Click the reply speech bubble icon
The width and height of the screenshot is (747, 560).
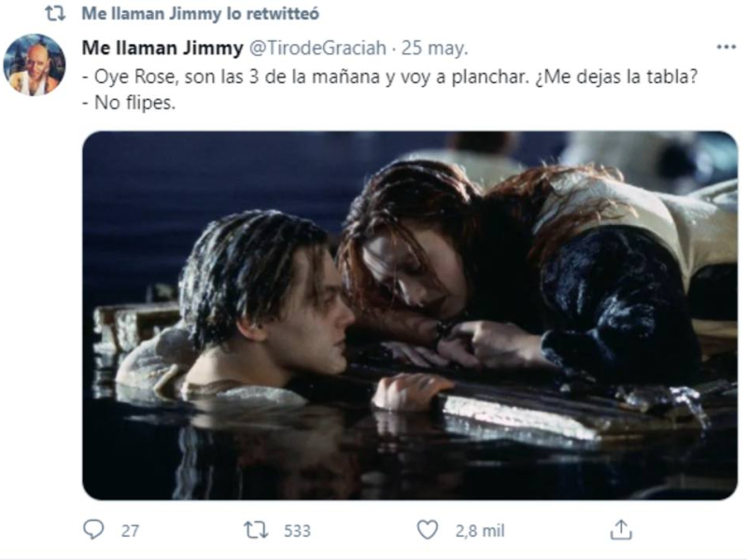click(x=93, y=530)
